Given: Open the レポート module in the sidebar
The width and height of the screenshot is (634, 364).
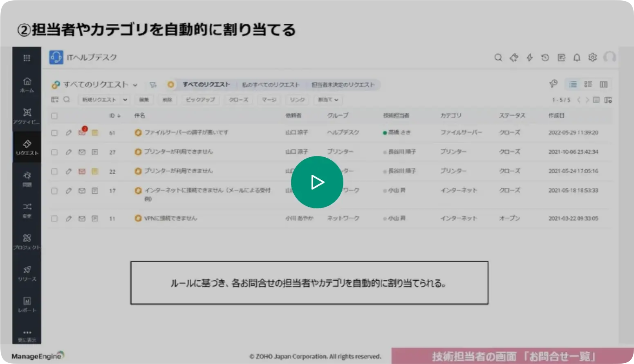Looking at the screenshot, I should 27,302.
